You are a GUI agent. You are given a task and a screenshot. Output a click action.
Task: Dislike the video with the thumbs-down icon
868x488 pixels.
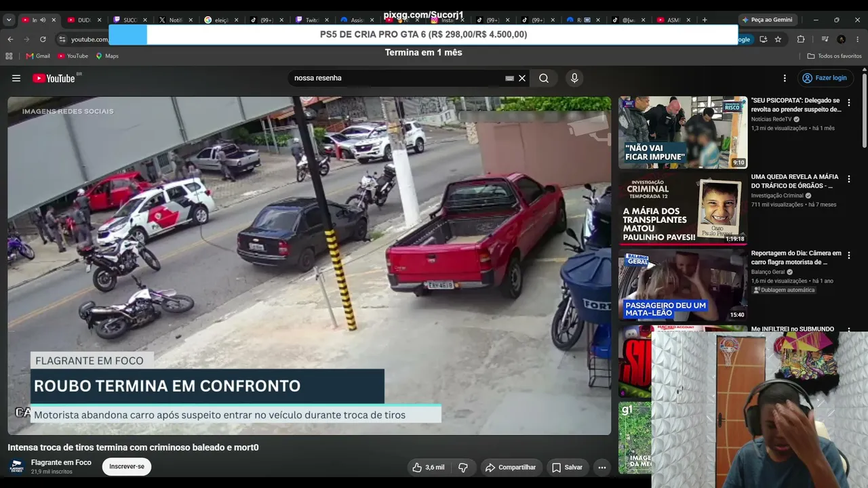pyautogui.click(x=463, y=467)
